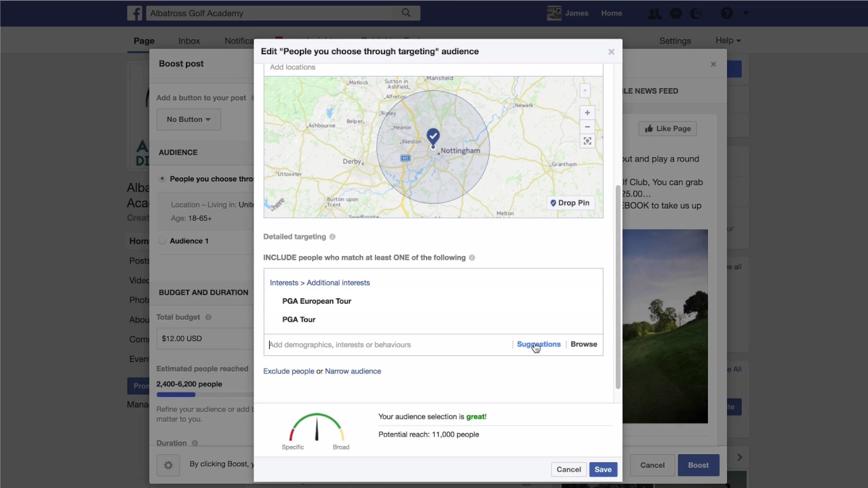Close the Edit audience dialog
This screenshot has height=488, width=868.
click(x=611, y=52)
